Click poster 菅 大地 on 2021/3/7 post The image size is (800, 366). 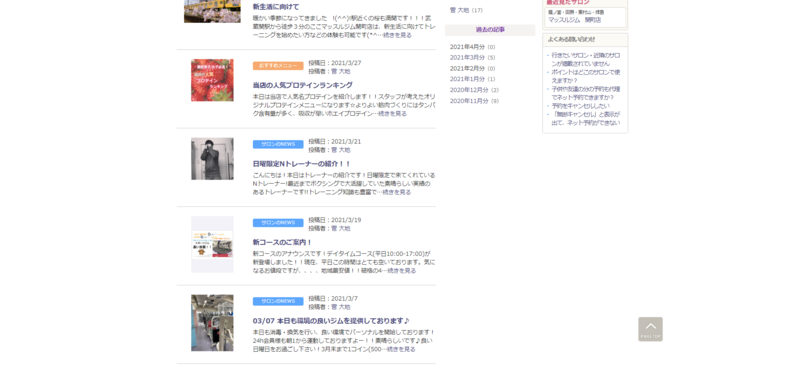(x=341, y=307)
